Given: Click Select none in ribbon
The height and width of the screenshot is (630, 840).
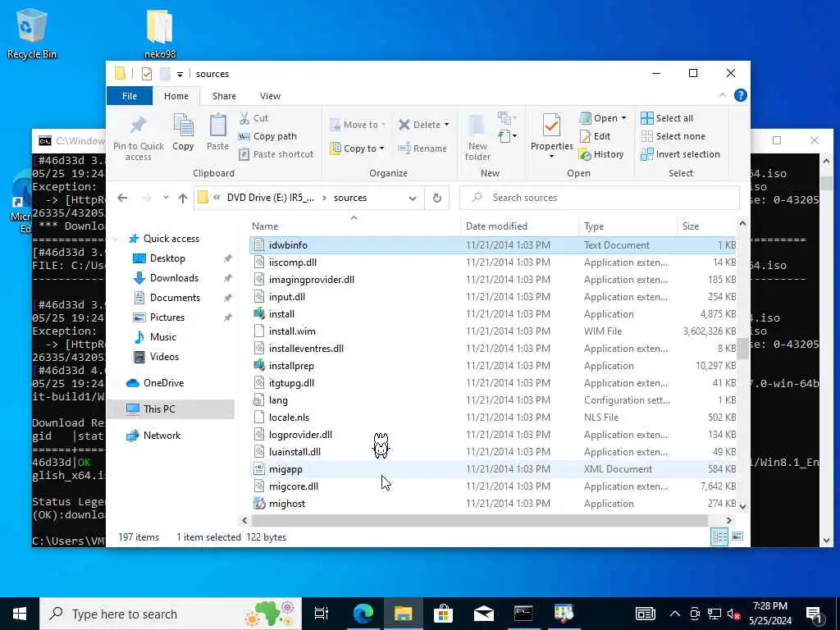Looking at the screenshot, I should pyautogui.click(x=673, y=136).
